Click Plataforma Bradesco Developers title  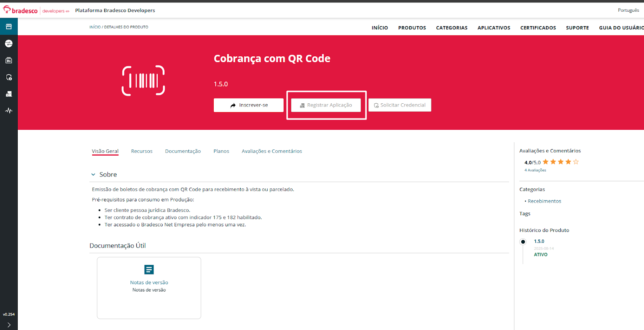115,10
